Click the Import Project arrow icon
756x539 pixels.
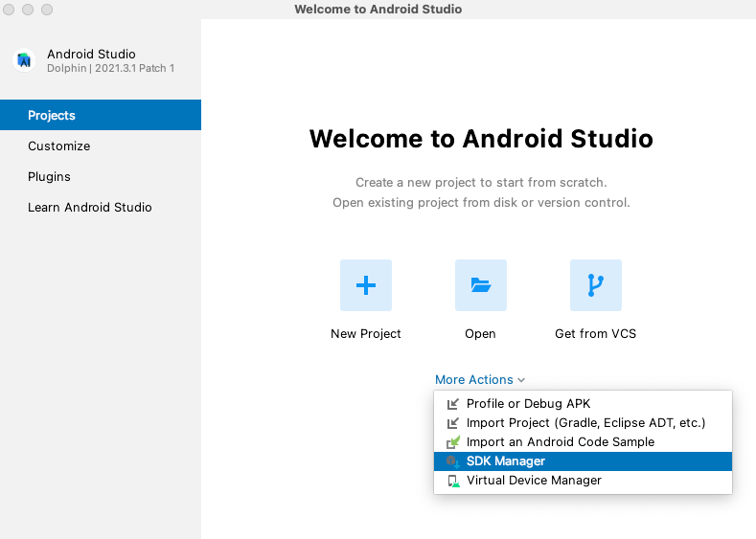[x=452, y=423]
